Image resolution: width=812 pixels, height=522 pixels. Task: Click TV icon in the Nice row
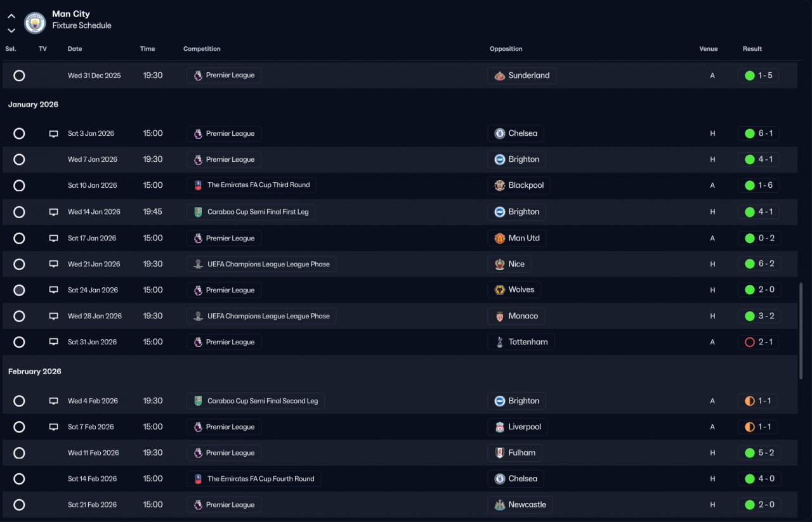pos(54,264)
